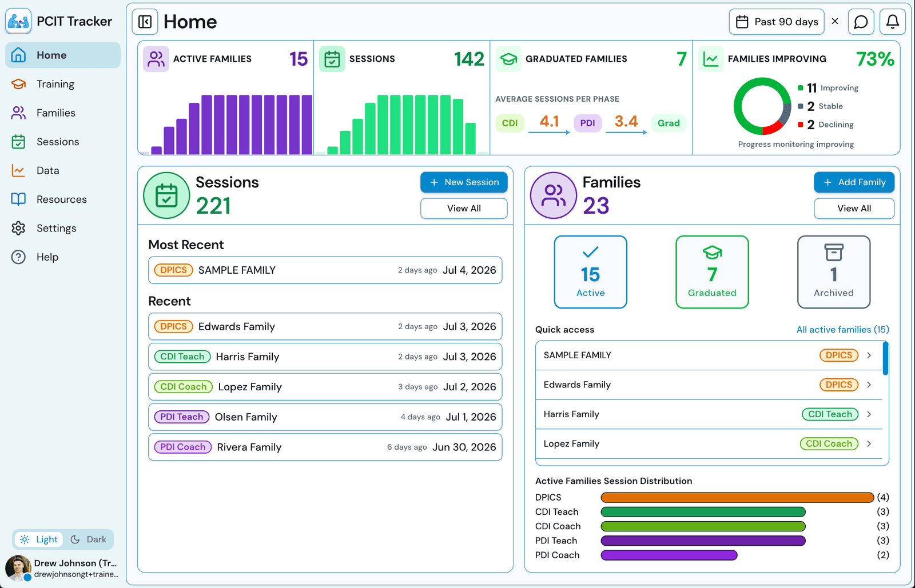
Task: Open the chat messages icon
Action: (x=861, y=22)
